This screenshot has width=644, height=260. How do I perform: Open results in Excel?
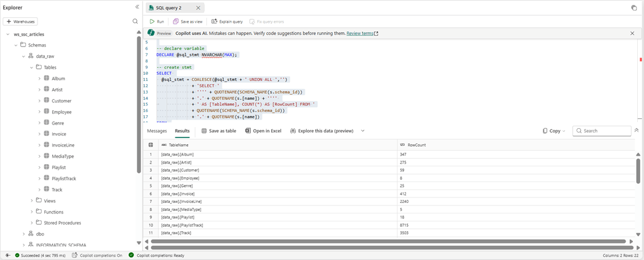click(263, 131)
